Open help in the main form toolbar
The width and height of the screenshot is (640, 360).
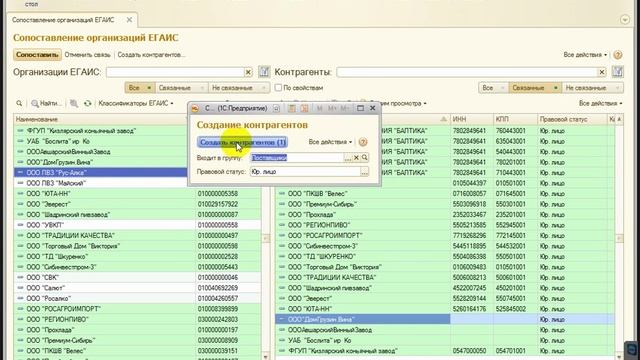(618, 55)
